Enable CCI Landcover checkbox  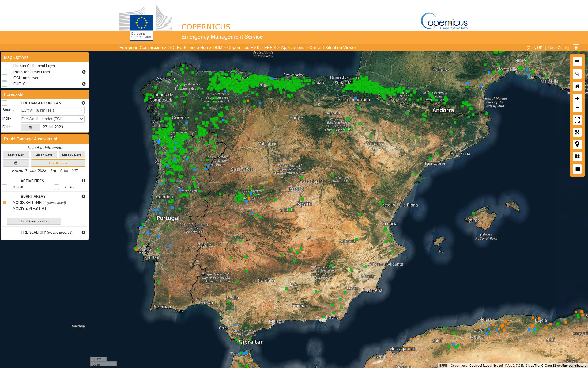click(x=5, y=78)
